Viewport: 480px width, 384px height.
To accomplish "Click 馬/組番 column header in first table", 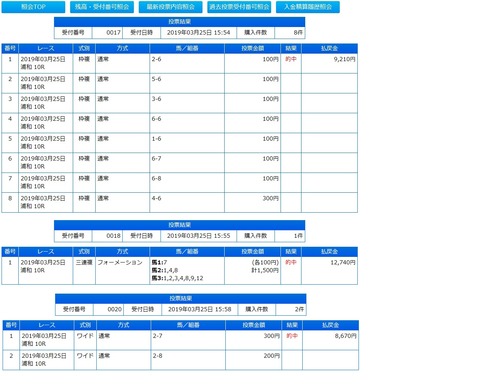I will pos(187,48).
